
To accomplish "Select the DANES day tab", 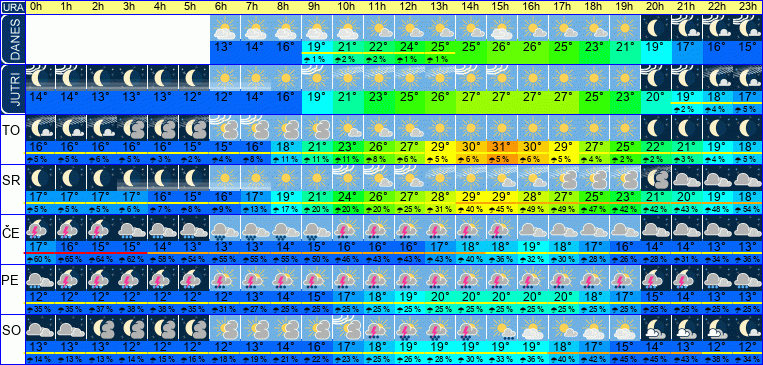I will point(12,39).
